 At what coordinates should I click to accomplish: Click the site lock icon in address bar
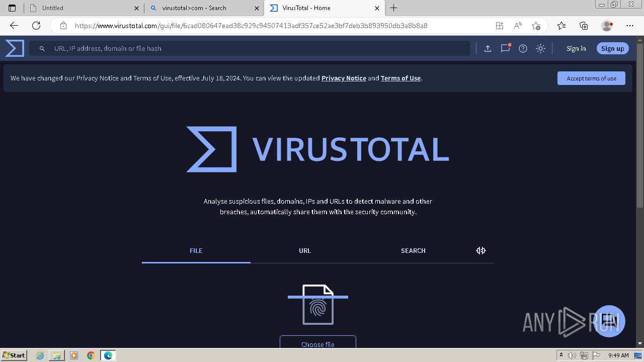coord(63,26)
